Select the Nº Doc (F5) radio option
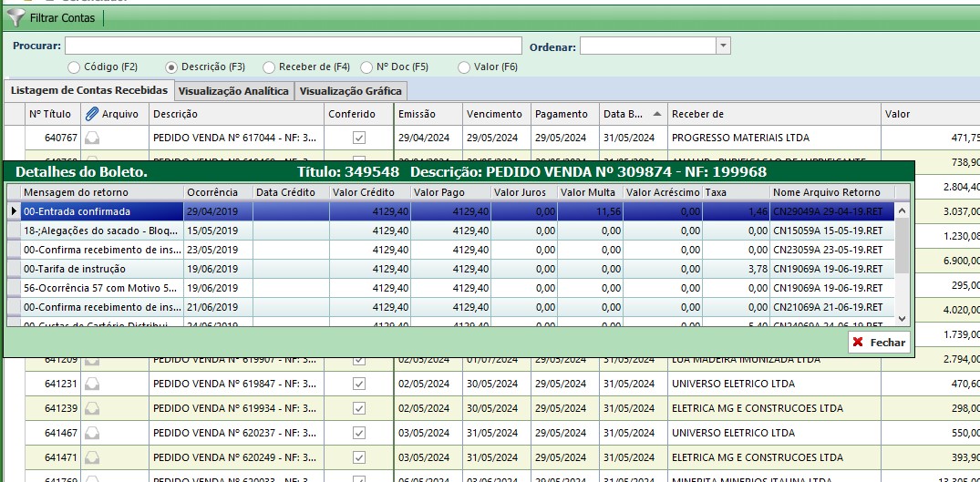 click(366, 67)
